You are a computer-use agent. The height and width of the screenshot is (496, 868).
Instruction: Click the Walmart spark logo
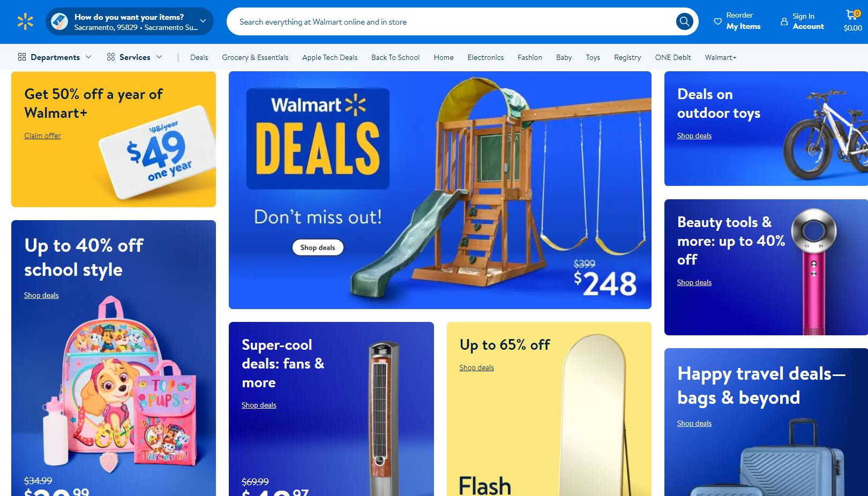[x=25, y=22]
